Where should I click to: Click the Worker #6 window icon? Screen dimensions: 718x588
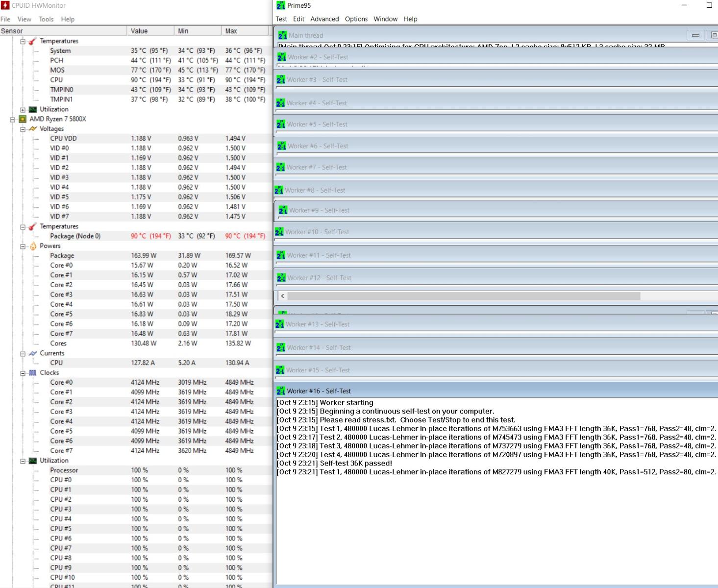tap(282, 146)
